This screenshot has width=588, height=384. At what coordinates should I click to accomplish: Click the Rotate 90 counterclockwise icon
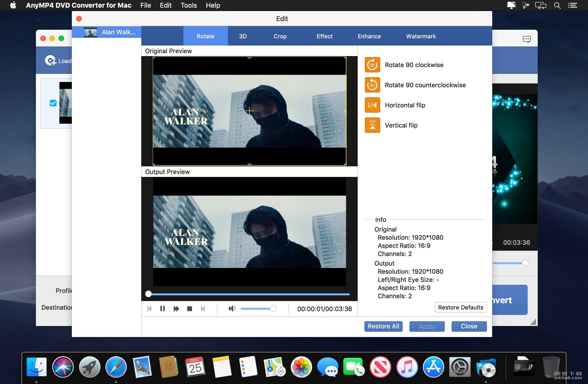pyautogui.click(x=372, y=85)
